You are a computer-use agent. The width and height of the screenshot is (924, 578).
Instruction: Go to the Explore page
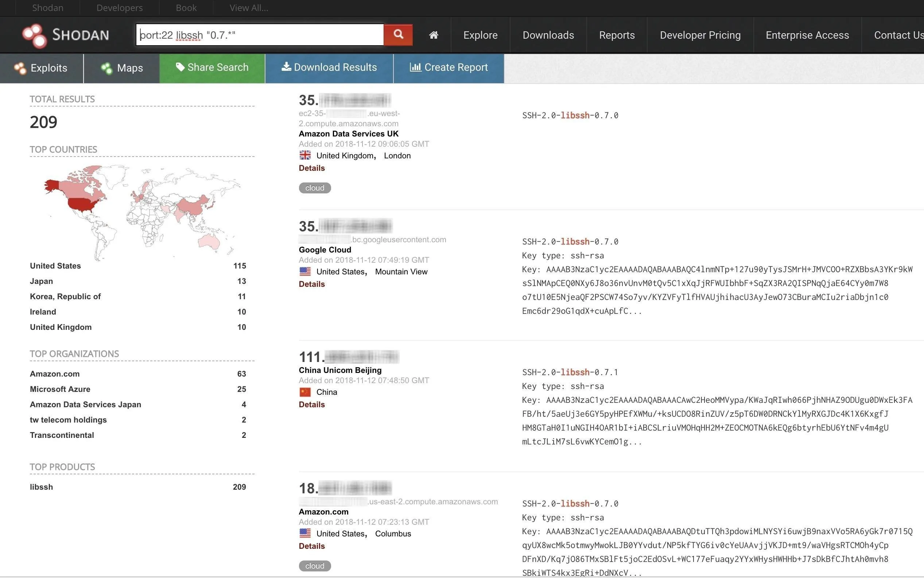click(480, 35)
